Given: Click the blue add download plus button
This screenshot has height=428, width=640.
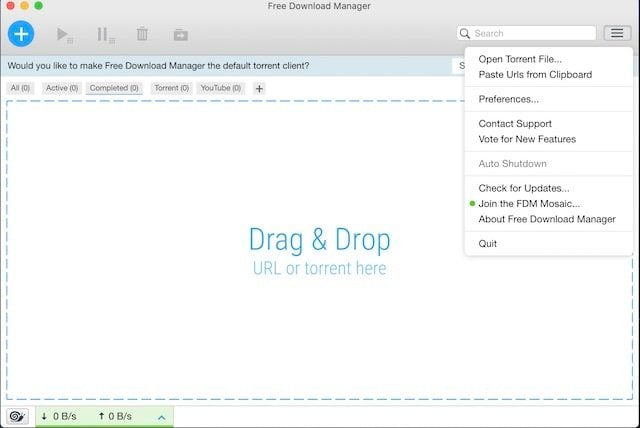Looking at the screenshot, I should tap(21, 33).
